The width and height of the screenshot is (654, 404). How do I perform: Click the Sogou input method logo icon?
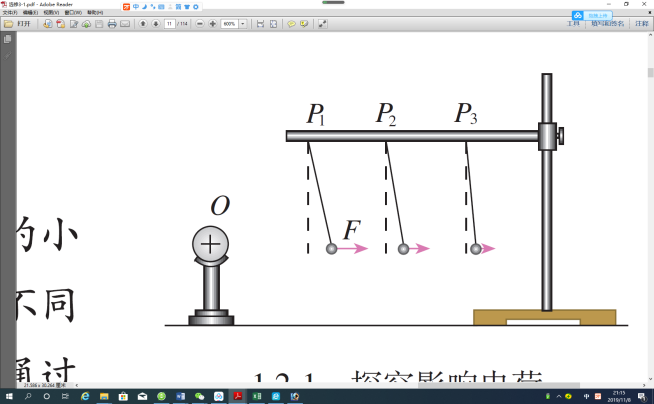127,7
